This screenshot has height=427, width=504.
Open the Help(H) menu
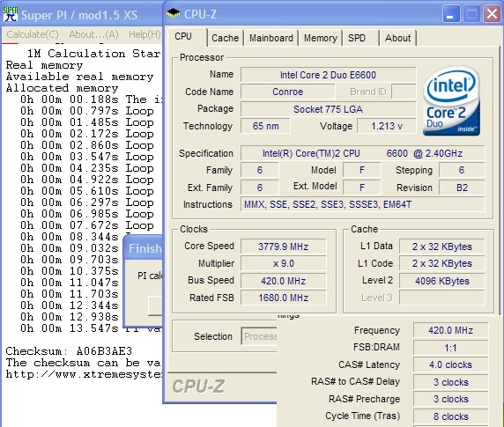(145, 34)
